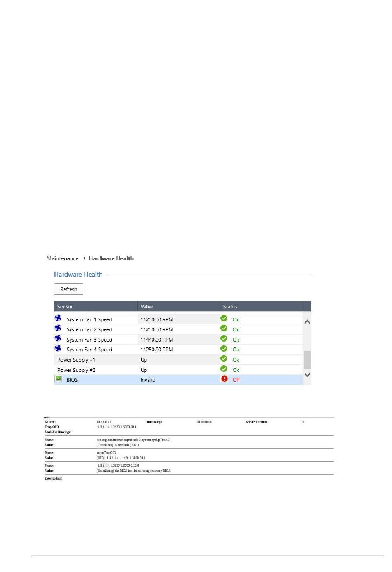The height and width of the screenshot is (572, 392).
Task: Click the scroll up arrow of sensor table
Action: click(307, 322)
